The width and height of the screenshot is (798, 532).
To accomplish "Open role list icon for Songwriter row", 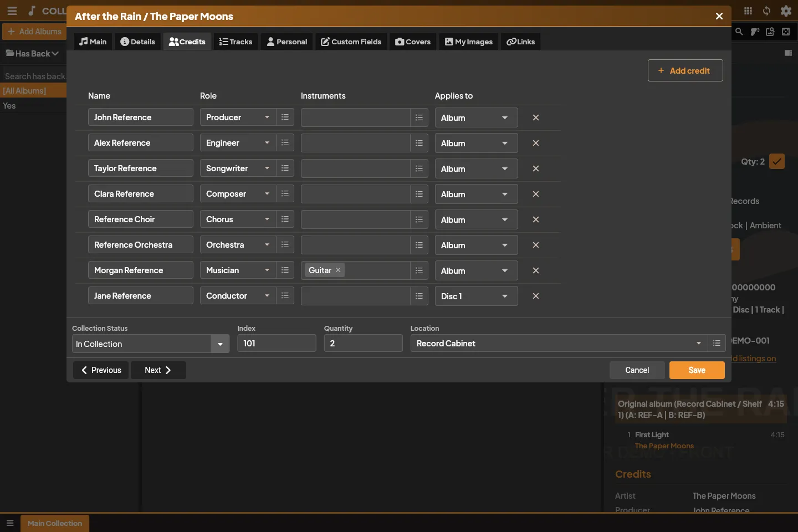I will point(285,168).
